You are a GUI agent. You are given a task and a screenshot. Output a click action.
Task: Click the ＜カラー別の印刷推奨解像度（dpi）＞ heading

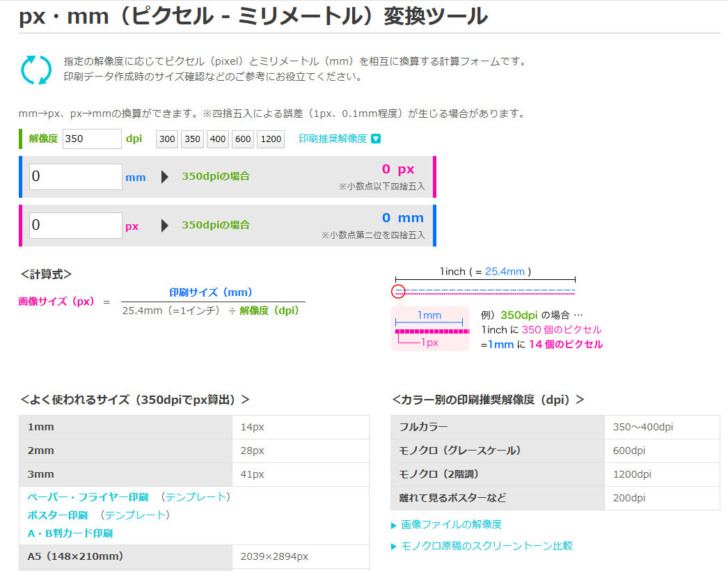point(488,400)
